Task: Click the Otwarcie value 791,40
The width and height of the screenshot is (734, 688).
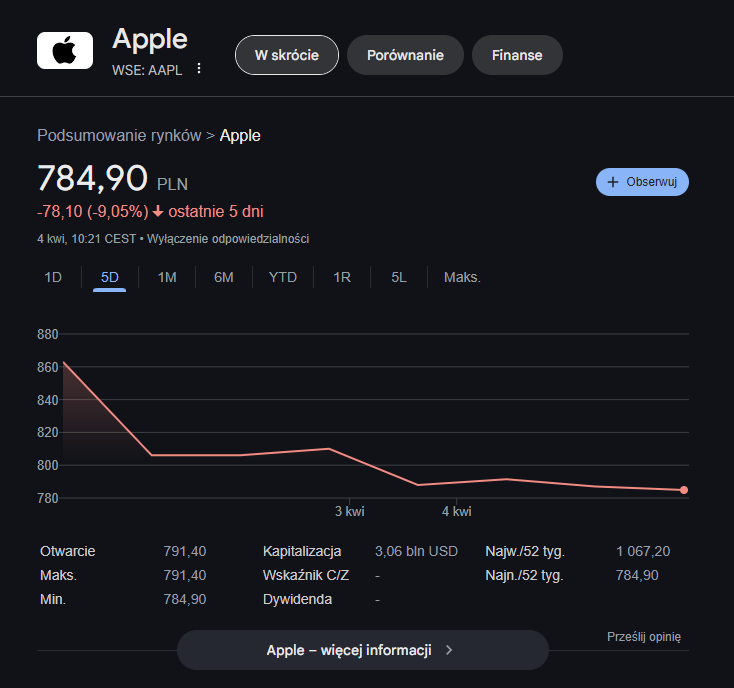Action: tap(184, 551)
